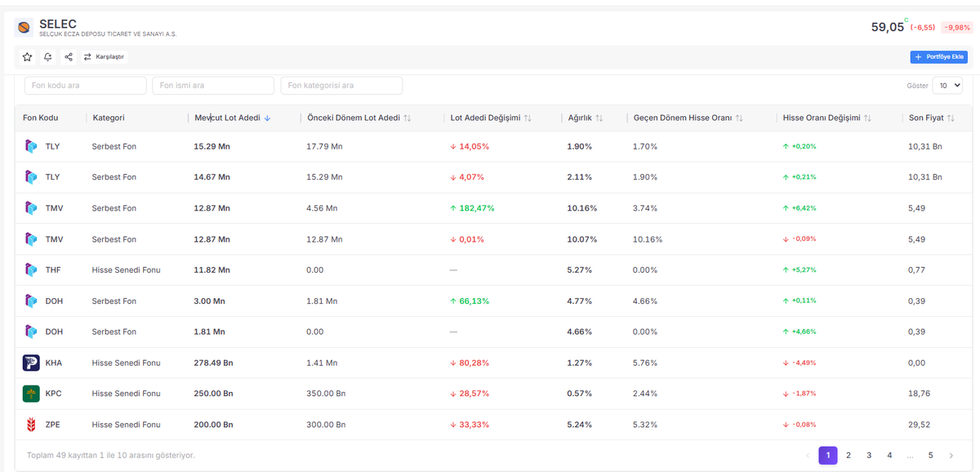Click the sort arrow beside Mevcut Lot Adedi
Image resolution: width=980 pixels, height=472 pixels.
268,118
